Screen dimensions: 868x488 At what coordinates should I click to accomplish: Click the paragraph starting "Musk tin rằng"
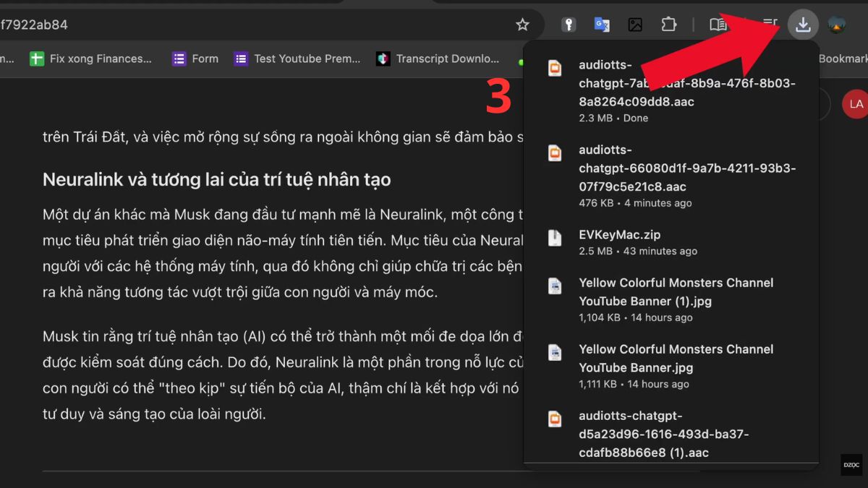(282, 375)
